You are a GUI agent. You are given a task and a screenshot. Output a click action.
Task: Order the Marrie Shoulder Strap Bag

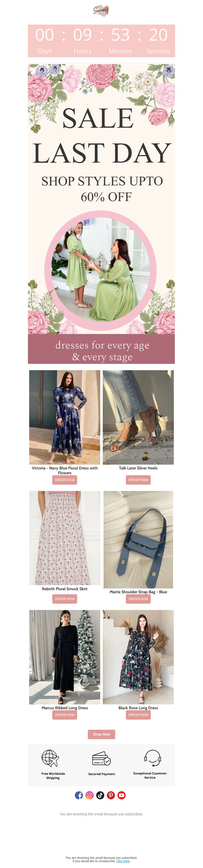[x=138, y=599]
